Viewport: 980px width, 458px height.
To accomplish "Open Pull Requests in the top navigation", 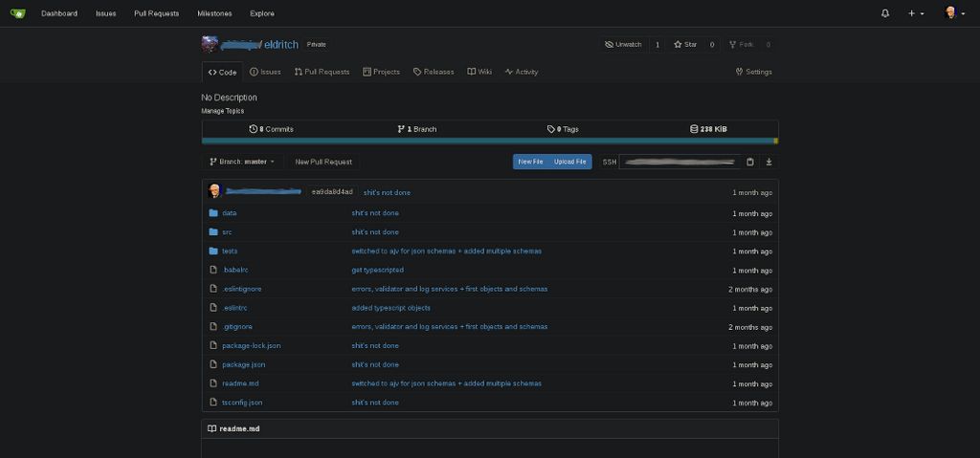I will (x=156, y=13).
